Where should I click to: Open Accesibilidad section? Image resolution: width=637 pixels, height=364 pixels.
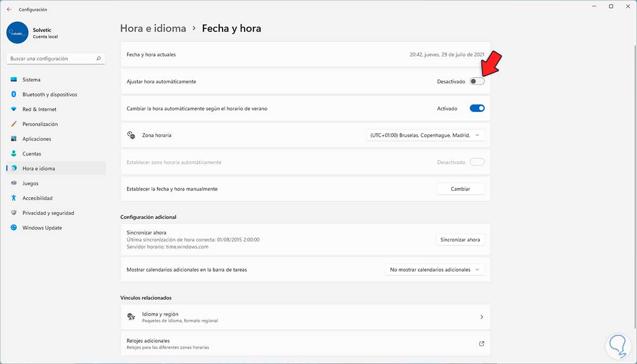(x=56, y=198)
